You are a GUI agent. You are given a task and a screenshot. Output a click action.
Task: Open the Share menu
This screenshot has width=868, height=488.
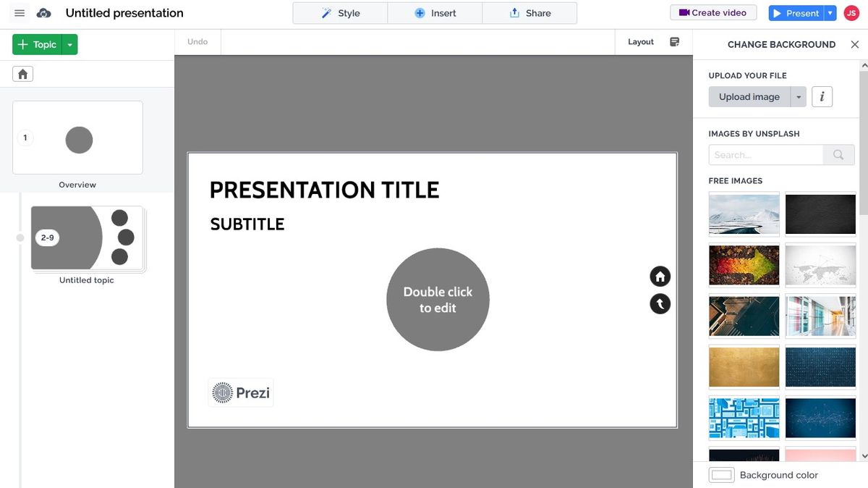point(529,12)
